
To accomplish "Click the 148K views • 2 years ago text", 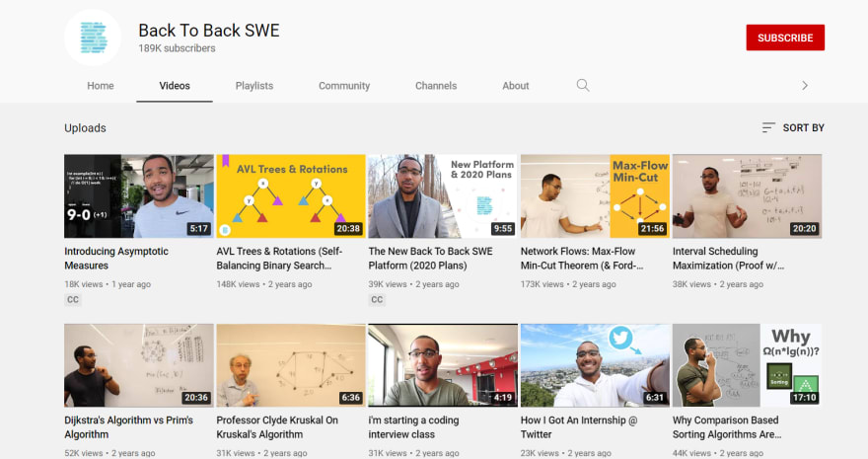I will 264,284.
